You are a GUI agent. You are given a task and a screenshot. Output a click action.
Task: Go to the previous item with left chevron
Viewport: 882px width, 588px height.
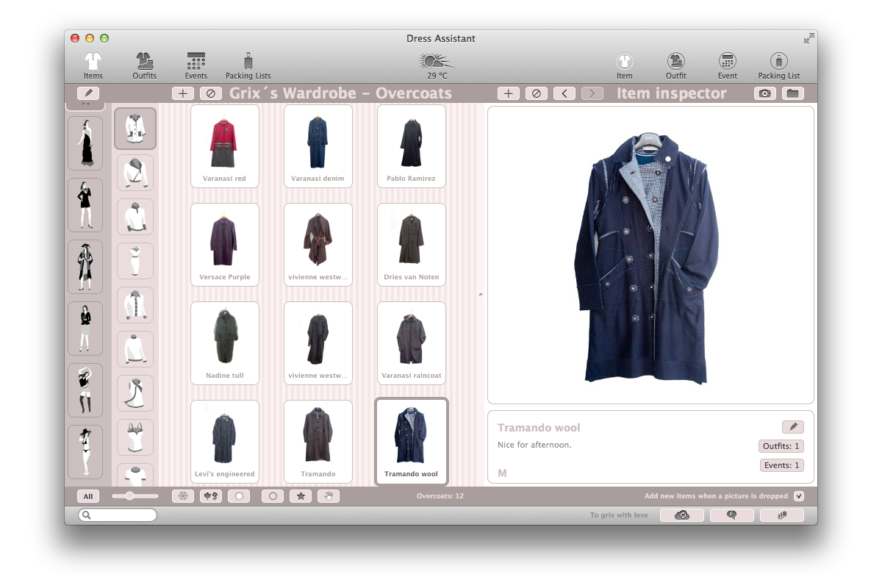pos(564,93)
